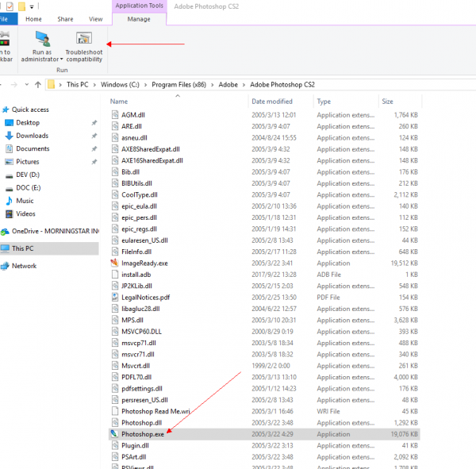
Task: Click the pin icon next to Downloads
Action: (94, 136)
